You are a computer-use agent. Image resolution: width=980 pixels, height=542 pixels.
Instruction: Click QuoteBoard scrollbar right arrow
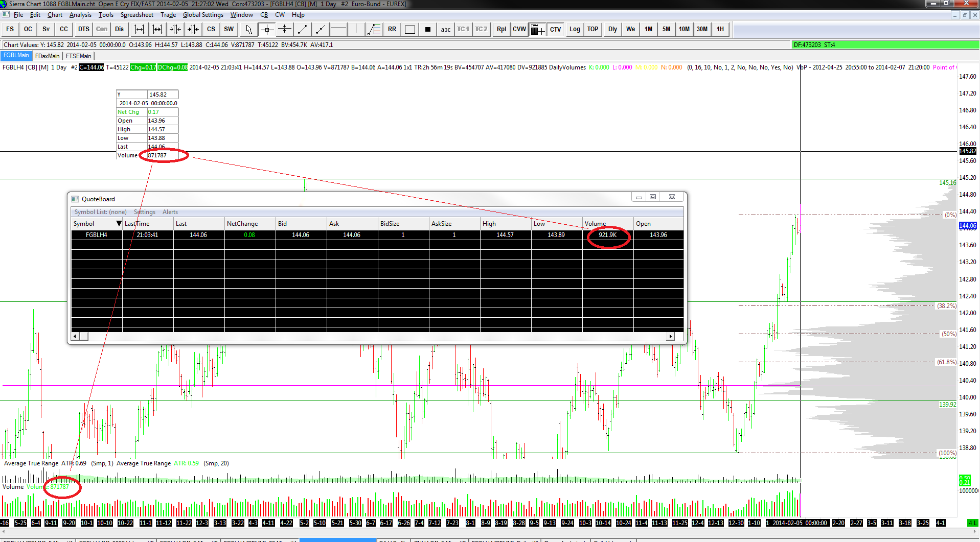pos(671,336)
